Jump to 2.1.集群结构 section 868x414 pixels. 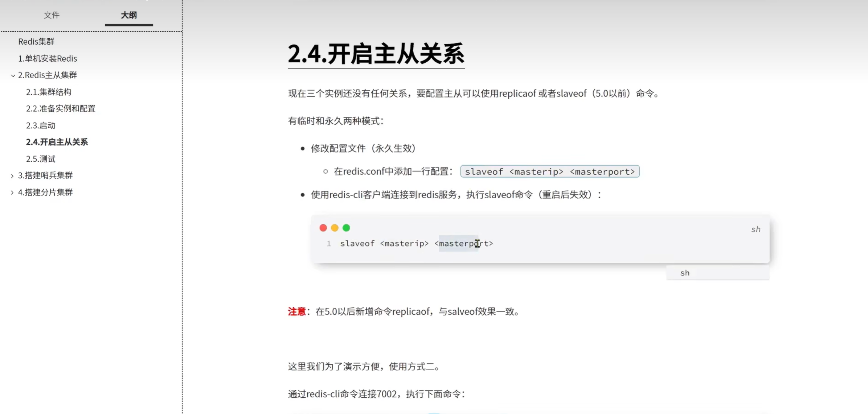tap(49, 92)
